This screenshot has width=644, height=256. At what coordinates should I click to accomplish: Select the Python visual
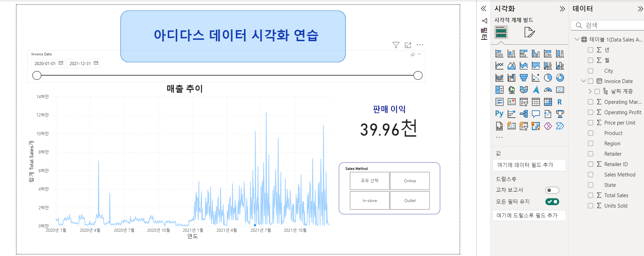[x=499, y=114]
